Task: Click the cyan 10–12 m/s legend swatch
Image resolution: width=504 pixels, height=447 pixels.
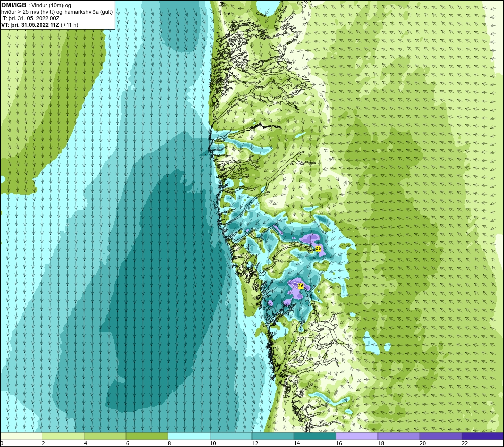Action: pyautogui.click(x=231, y=436)
